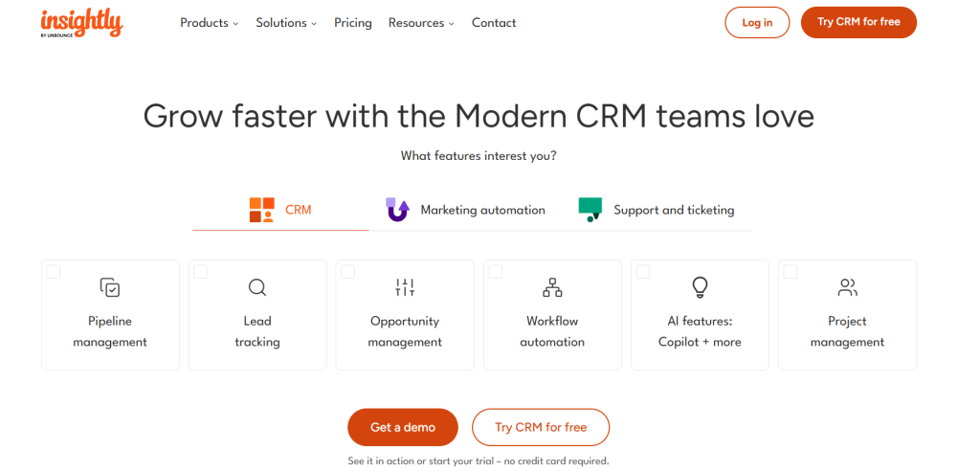Screen dimensions: 980x473
Task: Click the Pipeline management checklist icon
Action: pos(110,286)
